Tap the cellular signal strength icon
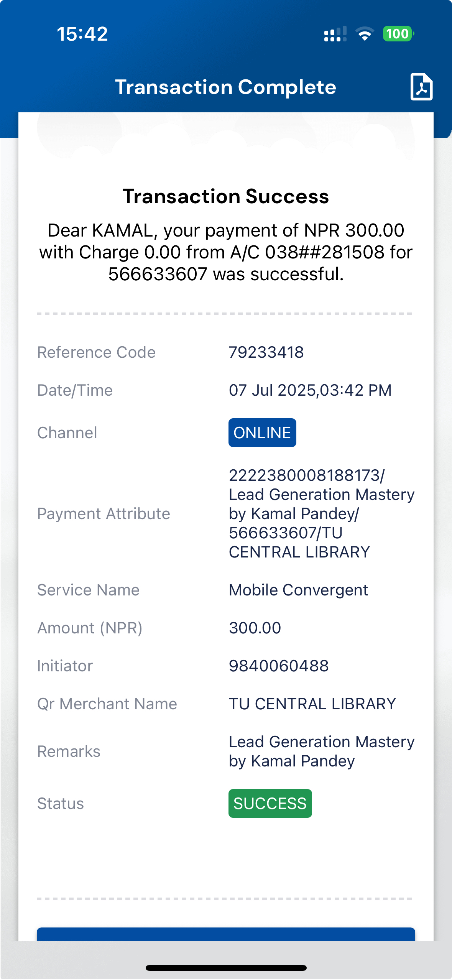 point(335,34)
